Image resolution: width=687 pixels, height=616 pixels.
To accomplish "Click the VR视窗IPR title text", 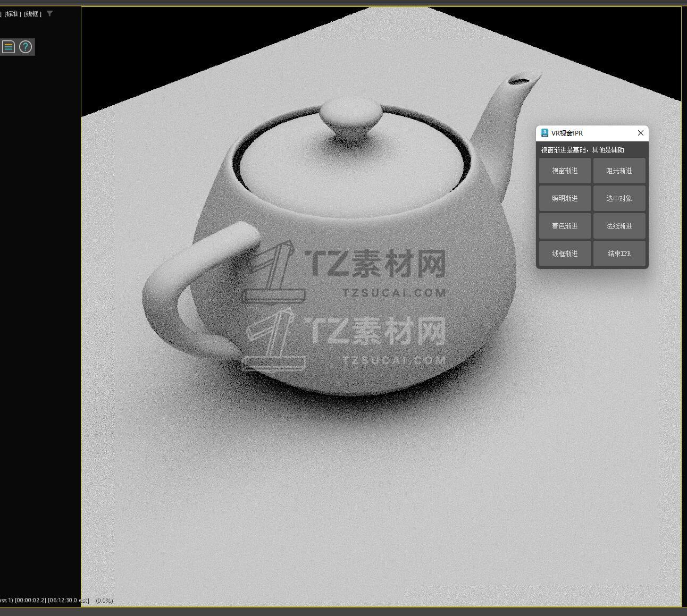I will point(567,133).
